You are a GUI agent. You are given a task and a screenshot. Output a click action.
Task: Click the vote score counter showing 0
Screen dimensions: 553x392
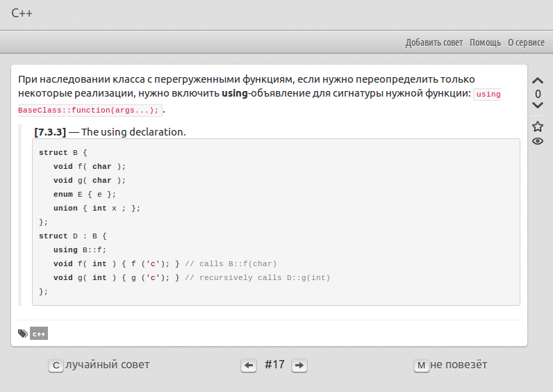(538, 94)
